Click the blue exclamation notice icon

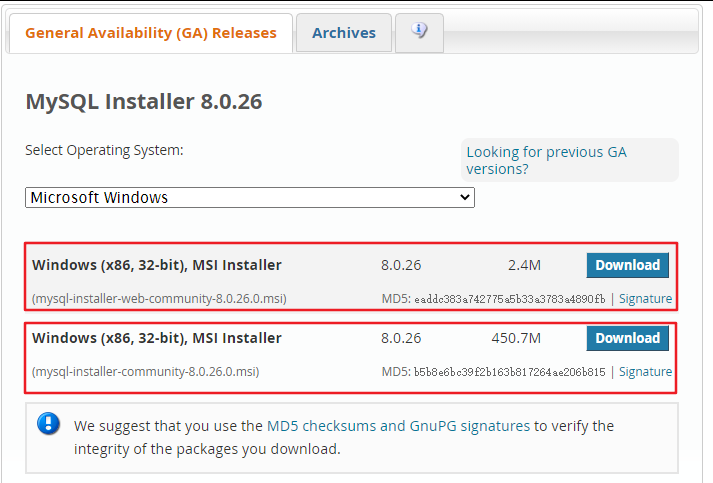[48, 423]
